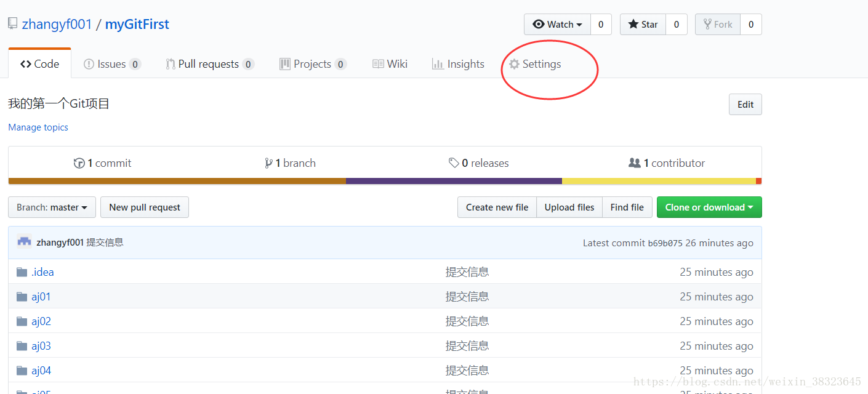Image resolution: width=868 pixels, height=394 pixels.
Task: Click Manage topics link
Action: [x=38, y=127]
